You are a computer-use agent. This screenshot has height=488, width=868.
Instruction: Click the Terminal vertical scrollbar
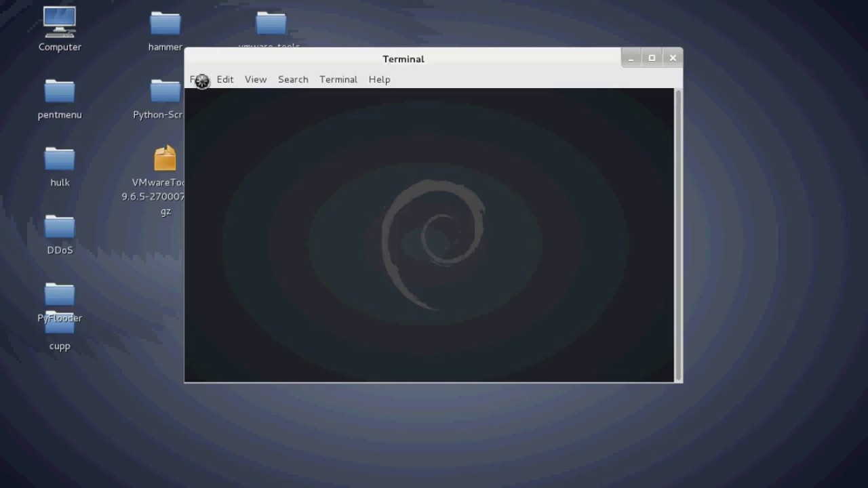coord(678,235)
